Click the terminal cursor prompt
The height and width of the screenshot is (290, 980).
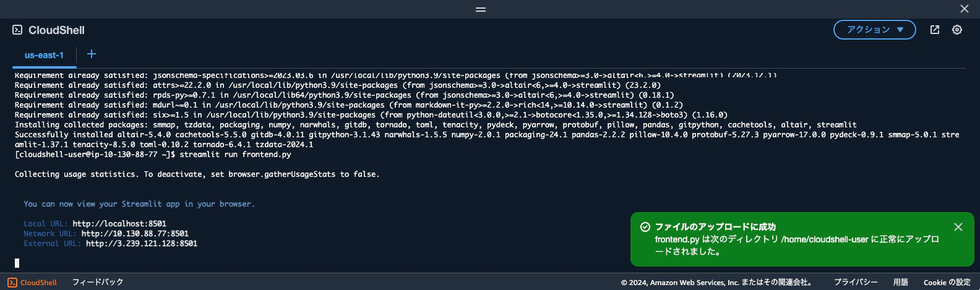point(17,263)
